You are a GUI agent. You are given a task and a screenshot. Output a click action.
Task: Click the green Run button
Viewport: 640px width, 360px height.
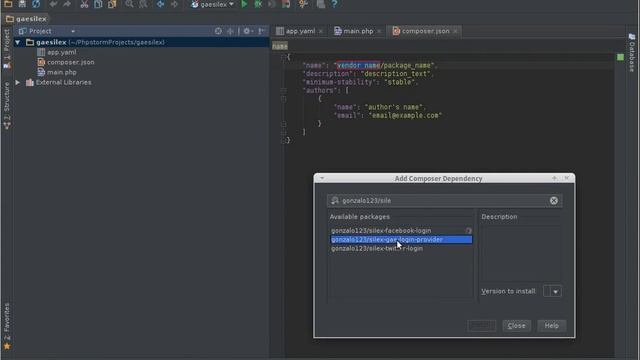[x=244, y=4]
